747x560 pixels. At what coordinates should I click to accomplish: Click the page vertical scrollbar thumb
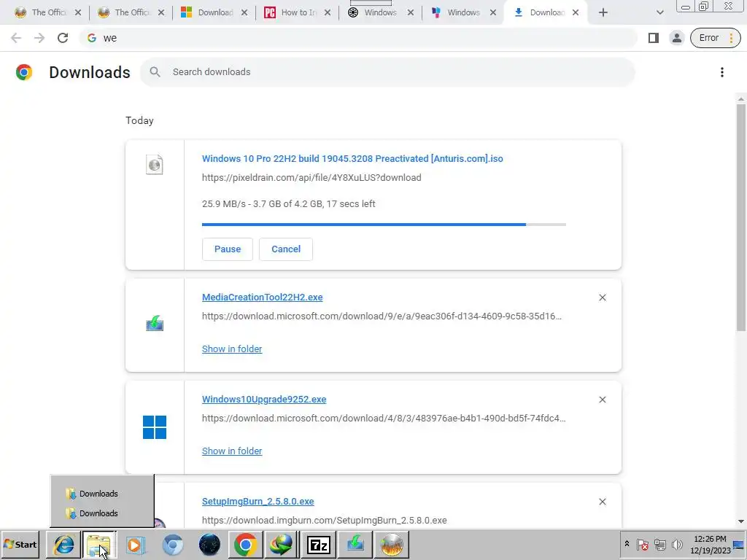click(x=741, y=217)
